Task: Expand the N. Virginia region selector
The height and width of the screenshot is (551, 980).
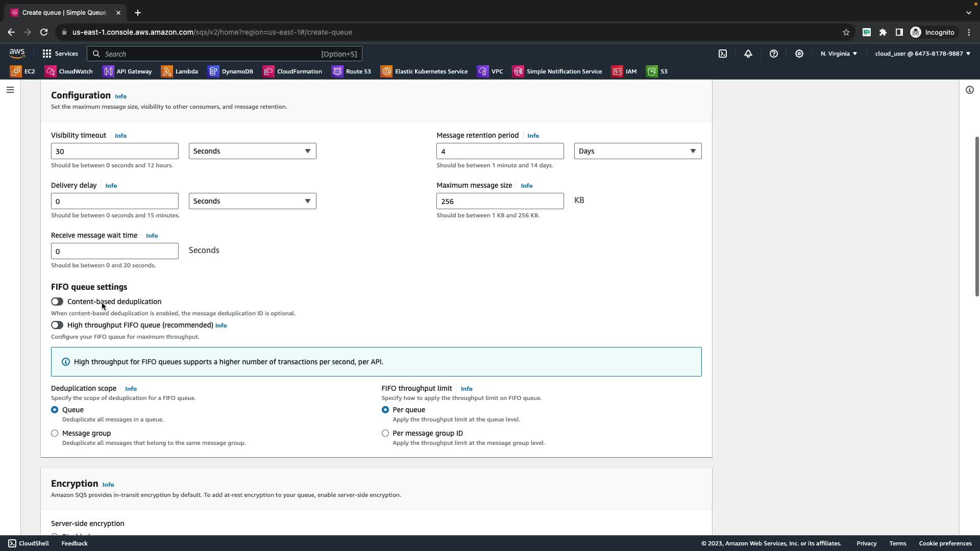Action: click(839, 54)
